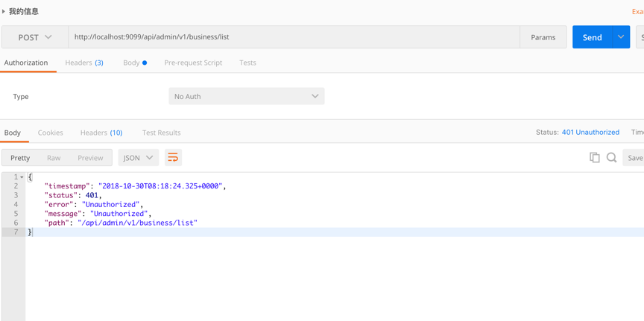The height and width of the screenshot is (321, 644).
Task: Open the Send button dropdown arrow
Action: (x=621, y=37)
